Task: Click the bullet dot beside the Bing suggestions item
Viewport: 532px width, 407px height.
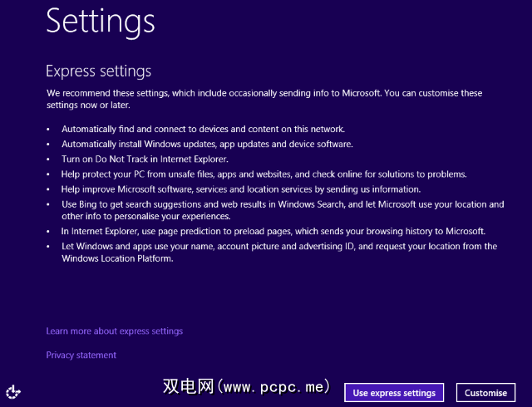Action: (48, 204)
